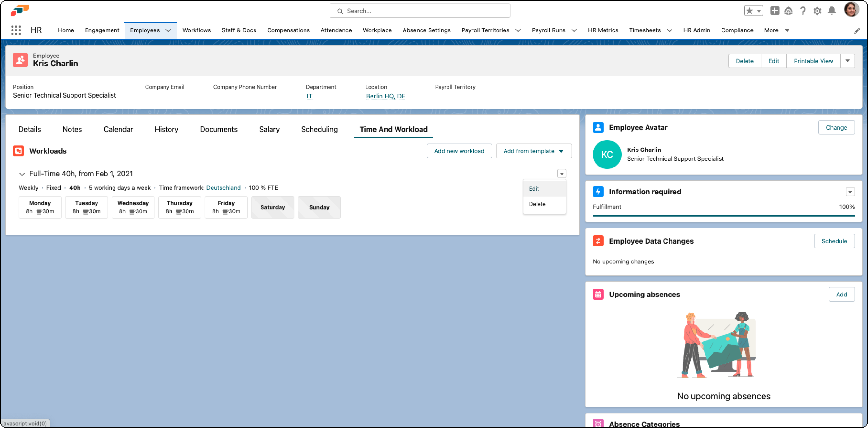Click the Trailhead guidance cloud icon

pyautogui.click(x=789, y=11)
